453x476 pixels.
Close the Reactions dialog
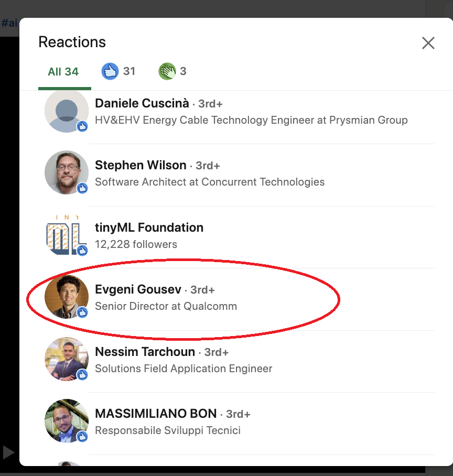(428, 43)
